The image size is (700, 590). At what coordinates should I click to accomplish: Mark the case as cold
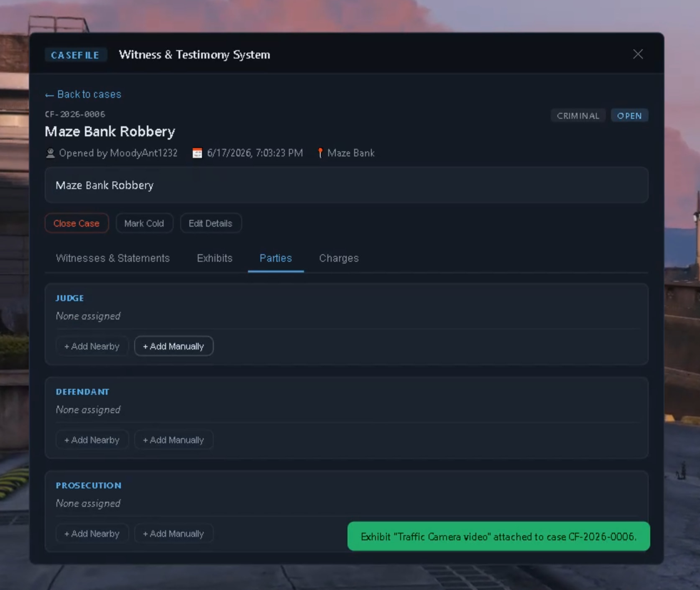pyautogui.click(x=144, y=223)
